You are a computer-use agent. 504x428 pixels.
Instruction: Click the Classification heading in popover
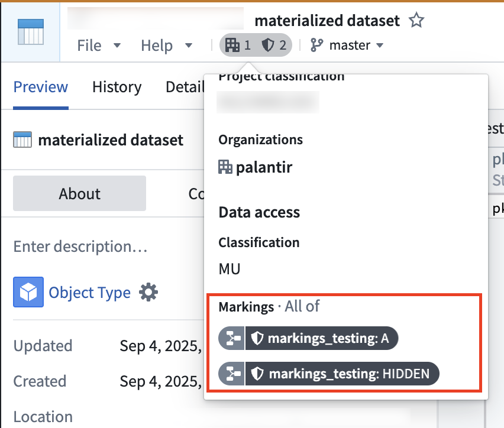[259, 242]
